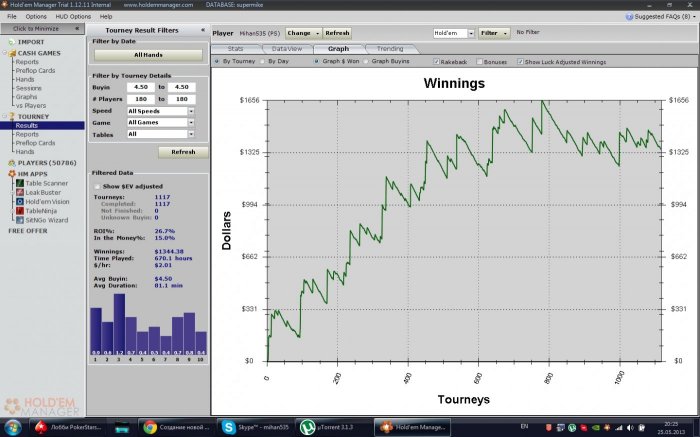Select Graph $ Won radio button
The image size is (700, 437).
317,61
